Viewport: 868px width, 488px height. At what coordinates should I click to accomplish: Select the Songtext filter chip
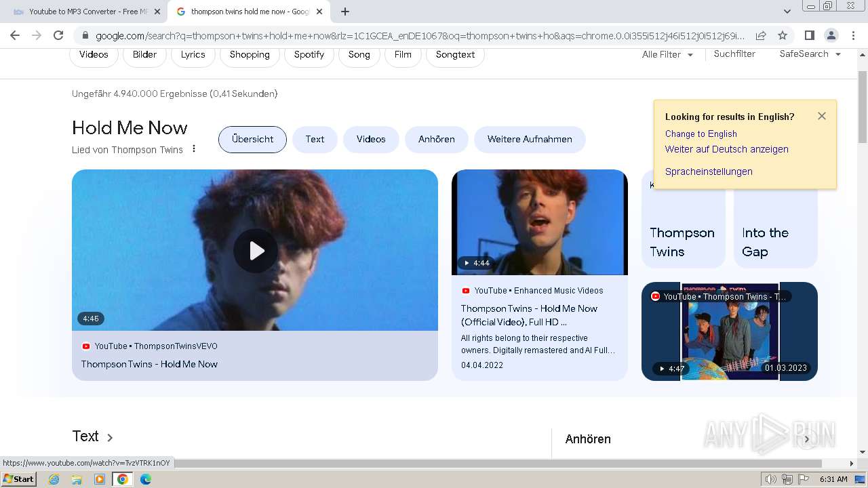(x=455, y=54)
